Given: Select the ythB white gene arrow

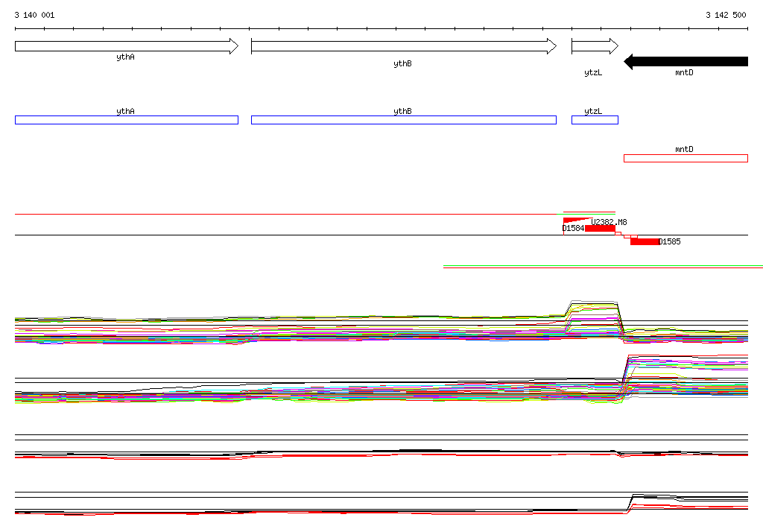Looking at the screenshot, I should (404, 46).
